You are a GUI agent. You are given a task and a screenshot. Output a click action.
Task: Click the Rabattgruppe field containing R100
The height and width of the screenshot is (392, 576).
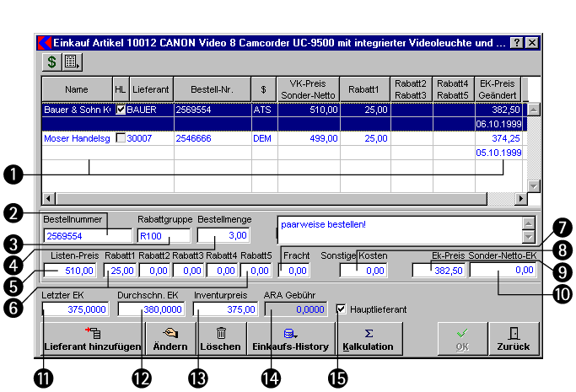[164, 236]
